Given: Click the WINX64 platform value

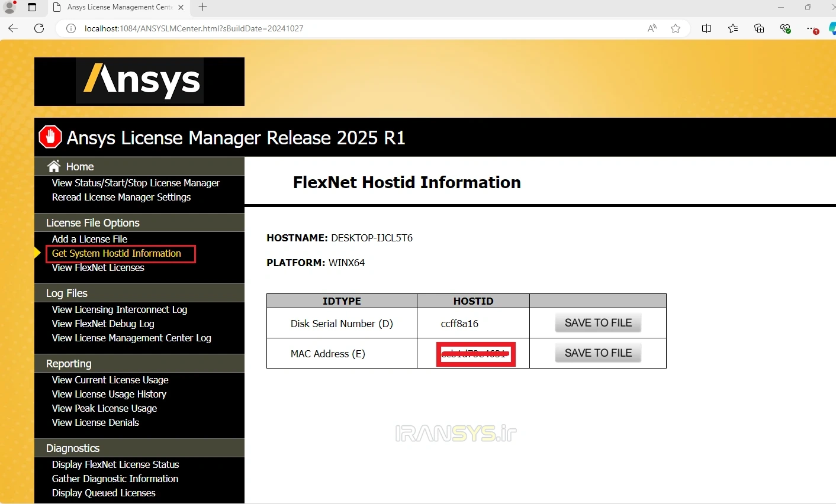Looking at the screenshot, I should coord(346,263).
